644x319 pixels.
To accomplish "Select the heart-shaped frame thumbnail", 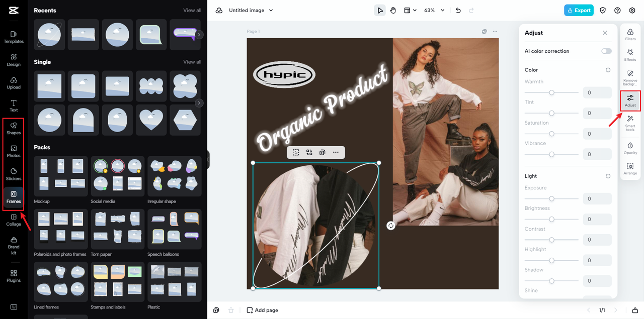I will pyautogui.click(x=150, y=120).
